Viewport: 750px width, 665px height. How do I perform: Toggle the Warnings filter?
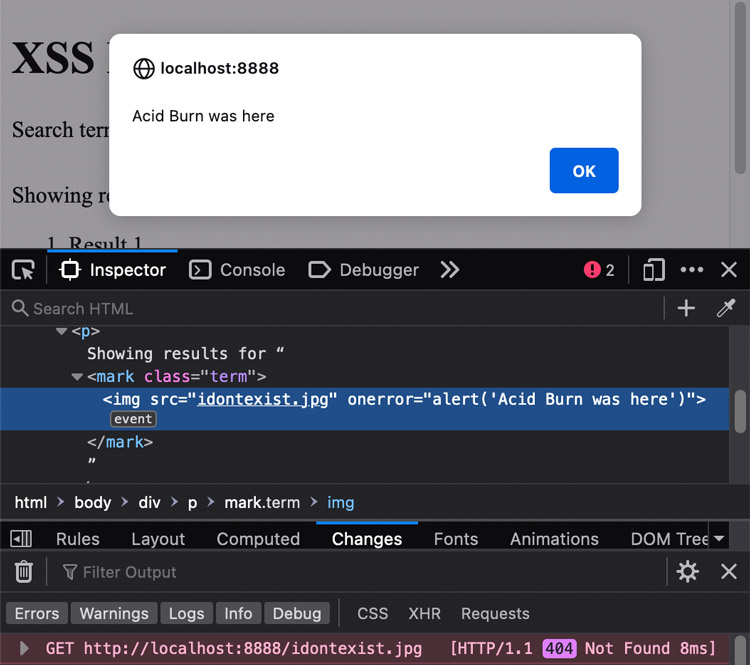114,613
